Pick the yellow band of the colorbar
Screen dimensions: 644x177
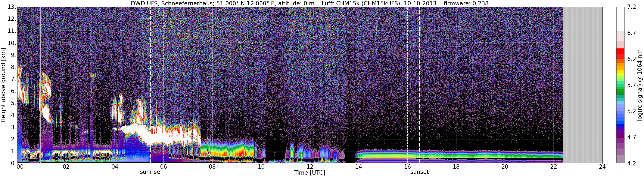620,72
